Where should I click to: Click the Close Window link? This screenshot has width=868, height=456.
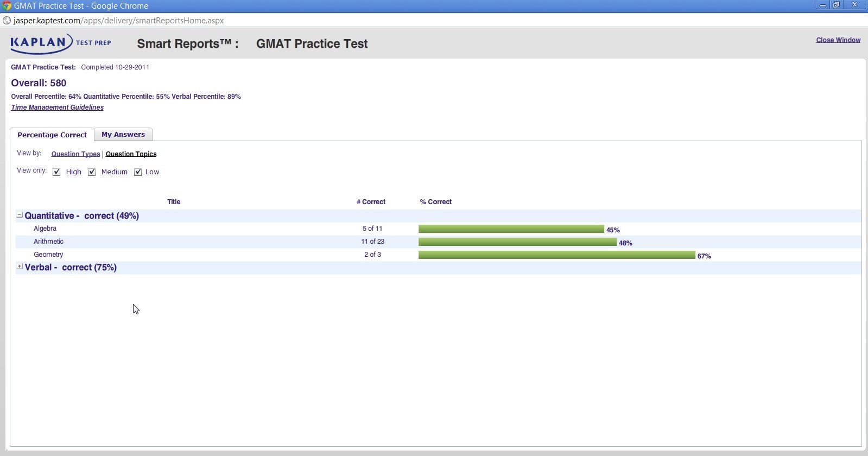(838, 40)
